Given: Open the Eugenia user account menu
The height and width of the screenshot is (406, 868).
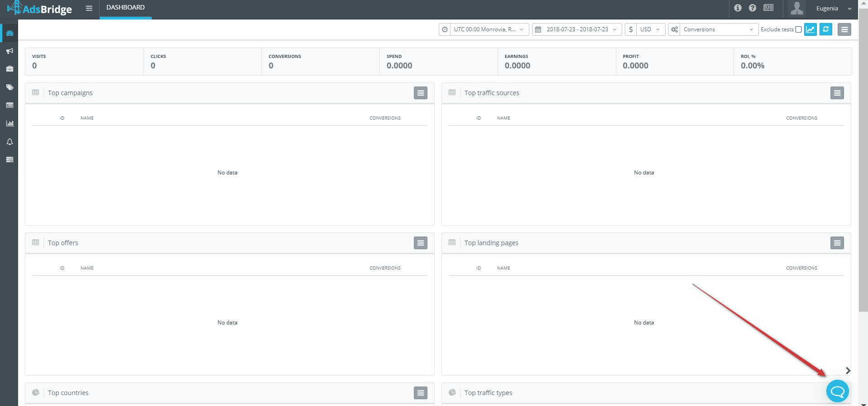Looking at the screenshot, I should (833, 9).
